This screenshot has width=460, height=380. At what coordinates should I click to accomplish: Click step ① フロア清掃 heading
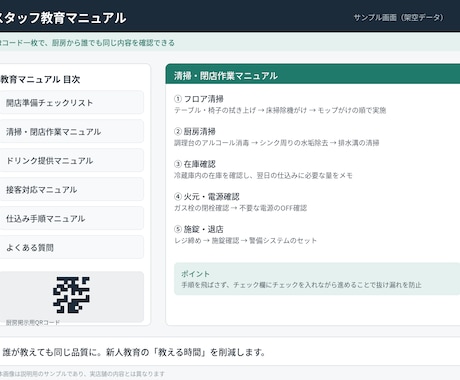point(199,99)
